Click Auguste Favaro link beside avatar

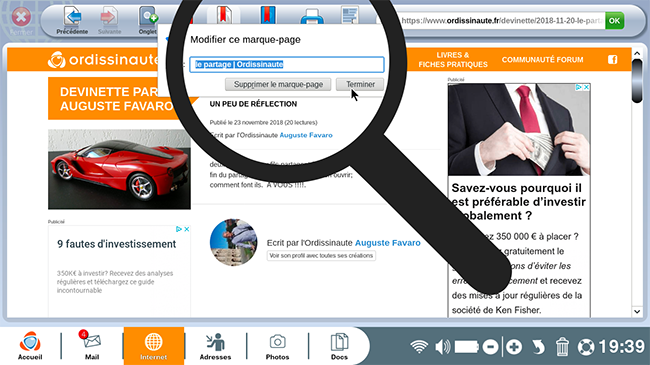pos(388,243)
